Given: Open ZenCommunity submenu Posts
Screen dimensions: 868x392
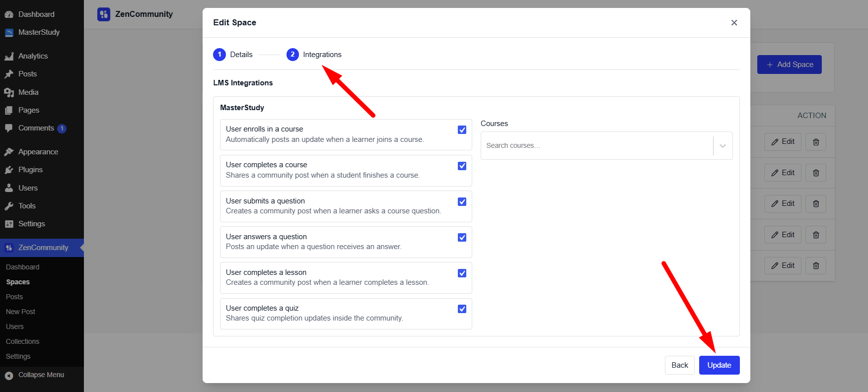Looking at the screenshot, I should tap(14, 297).
